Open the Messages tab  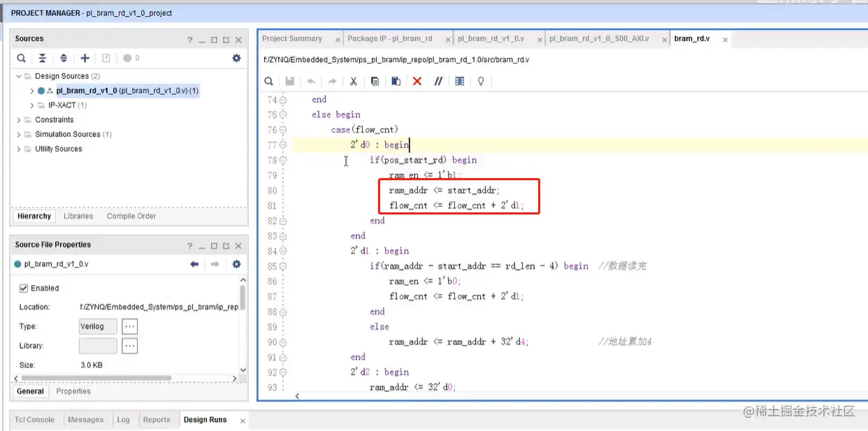click(x=85, y=420)
